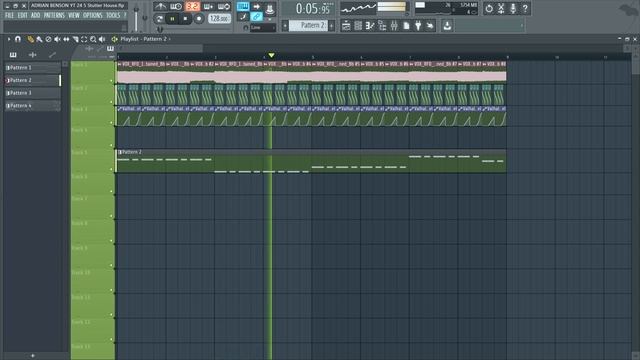
Task: Select the Playlist mute tool
Action: coord(57,39)
